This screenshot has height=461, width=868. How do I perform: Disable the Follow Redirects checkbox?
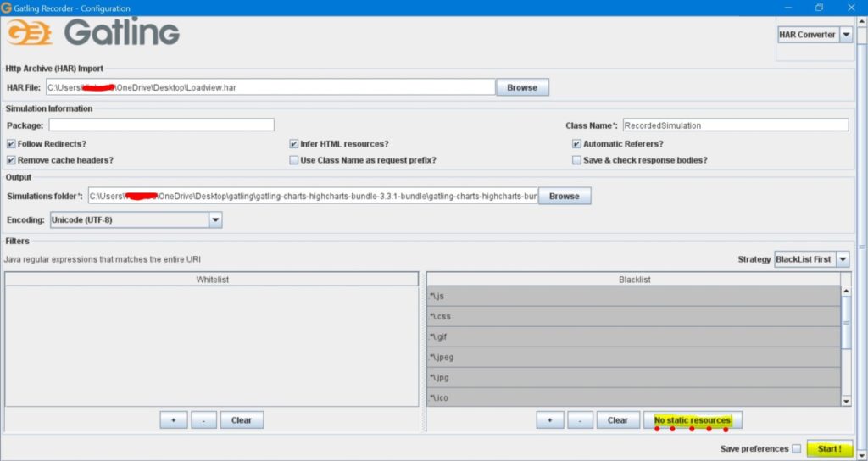click(11, 144)
